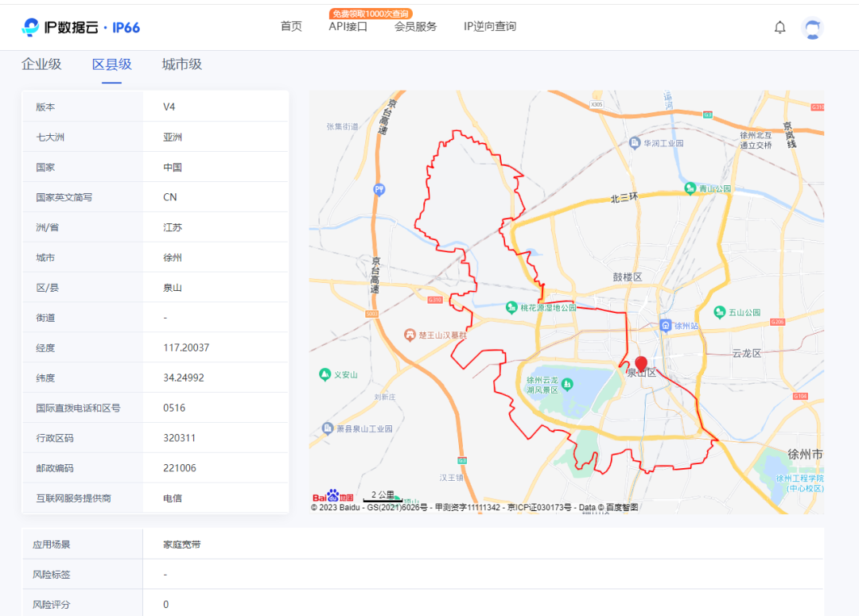Select the 义安山 mountain icon
859x616 pixels.
325,374
